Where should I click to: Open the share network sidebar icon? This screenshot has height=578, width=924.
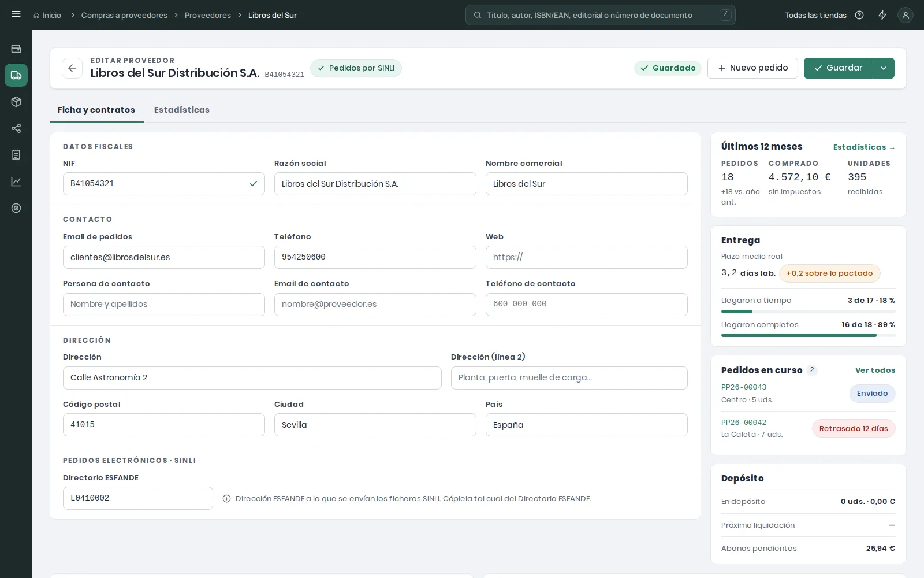point(16,128)
